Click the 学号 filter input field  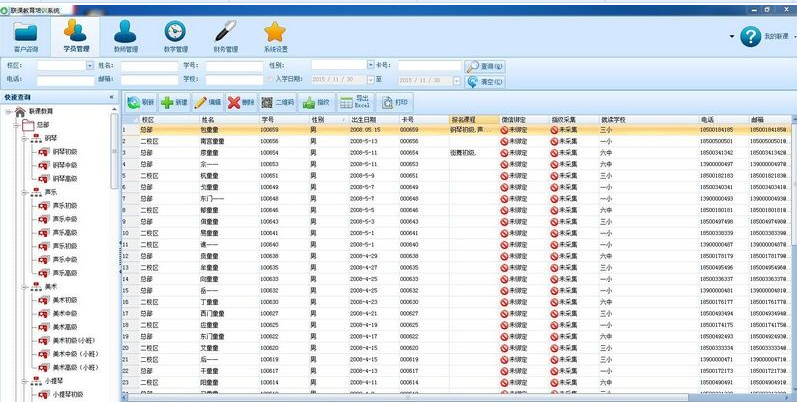[x=234, y=67]
